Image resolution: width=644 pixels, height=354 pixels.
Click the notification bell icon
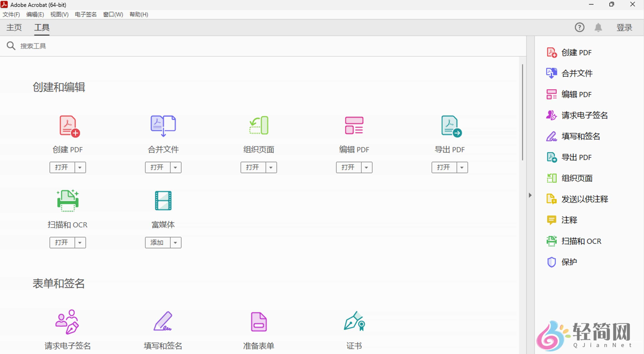[598, 27]
